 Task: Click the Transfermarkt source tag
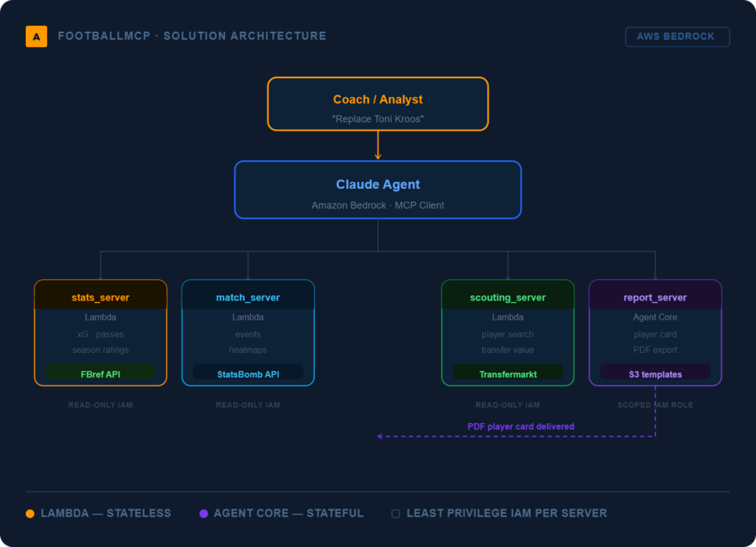coord(507,374)
